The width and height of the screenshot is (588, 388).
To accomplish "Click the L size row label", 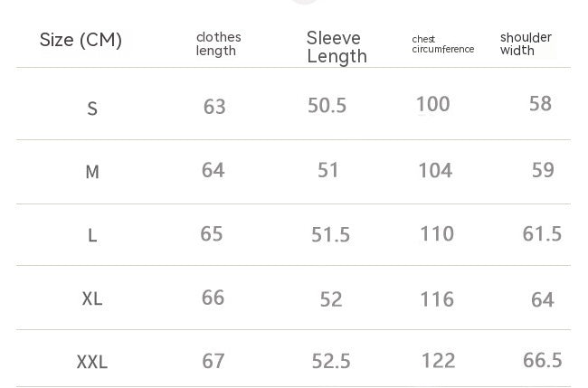I will click(x=92, y=236).
